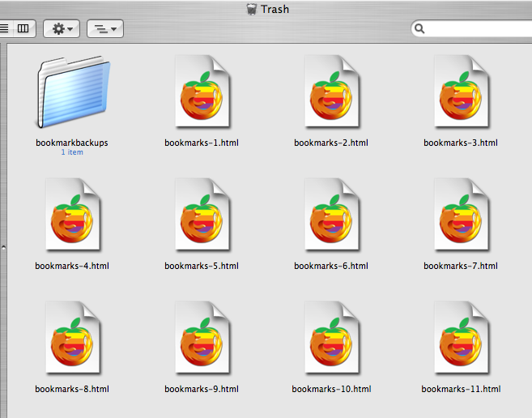Click the bookmarks-5.html file name
Image resolution: width=532 pixels, height=418 pixels.
[x=202, y=266]
